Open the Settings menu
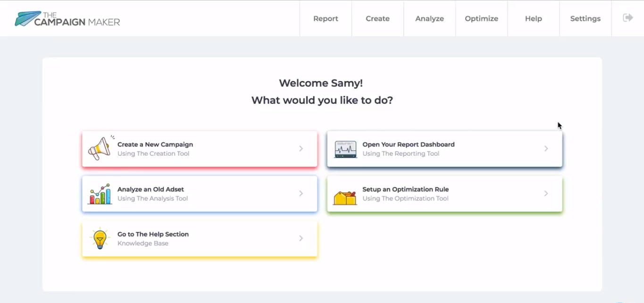 point(585,18)
